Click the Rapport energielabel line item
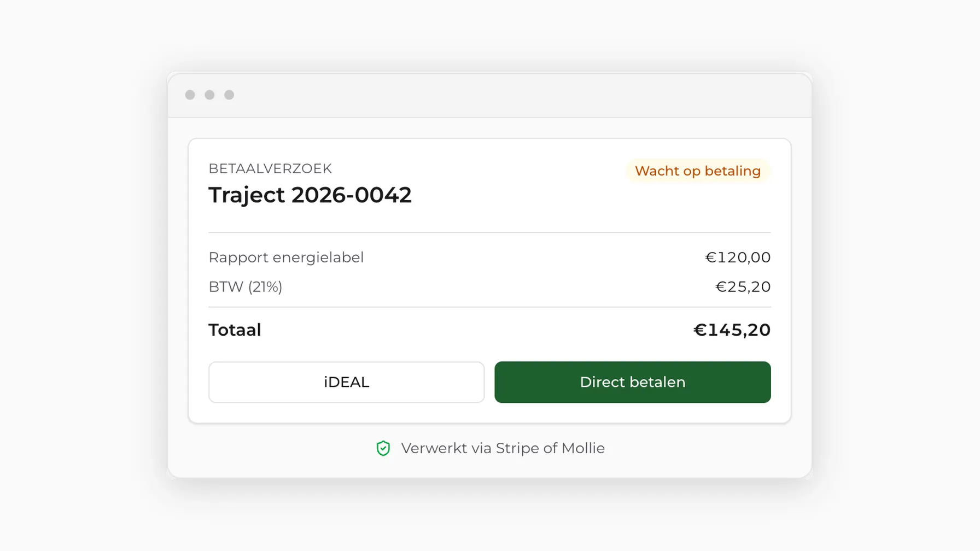This screenshot has height=551, width=980. click(286, 257)
